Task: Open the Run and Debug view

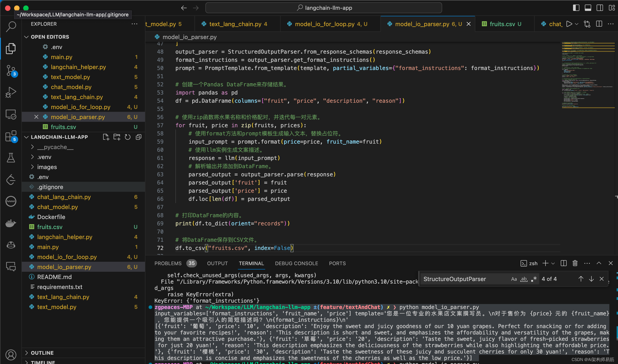Action: coord(11,92)
